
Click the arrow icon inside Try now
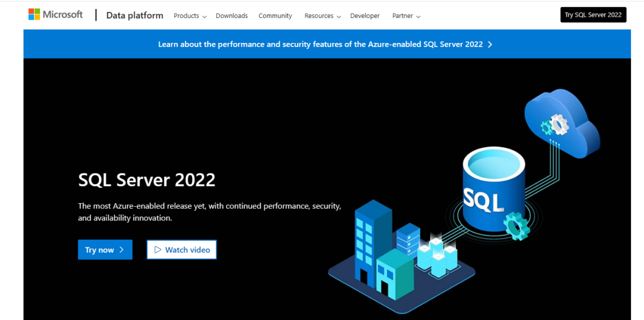point(122,250)
